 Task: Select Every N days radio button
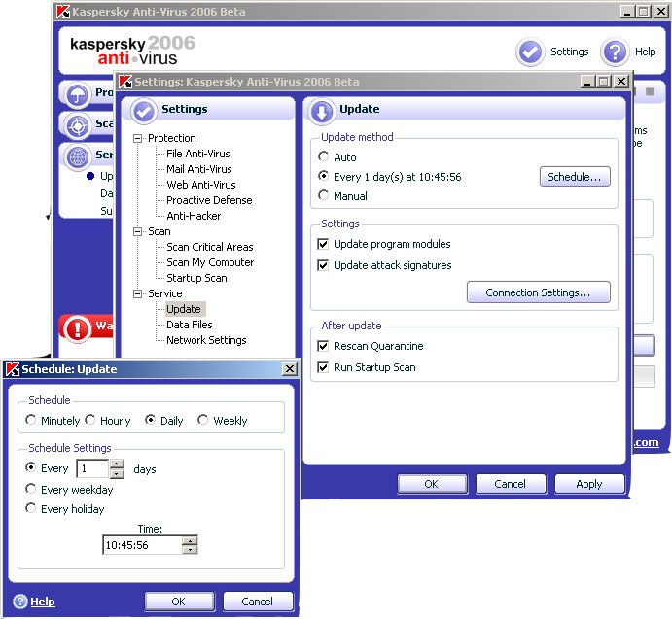31,467
